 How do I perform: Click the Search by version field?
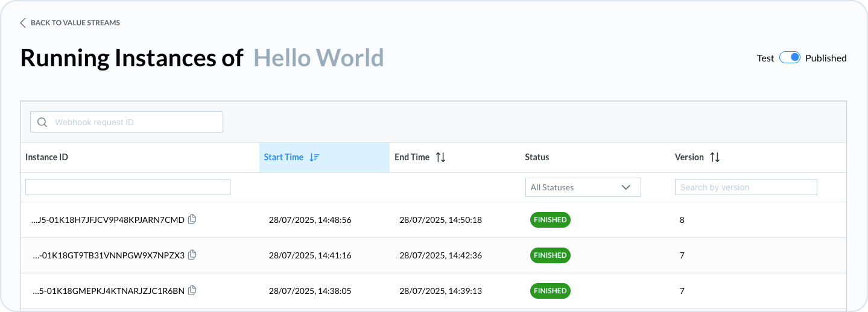(746, 187)
